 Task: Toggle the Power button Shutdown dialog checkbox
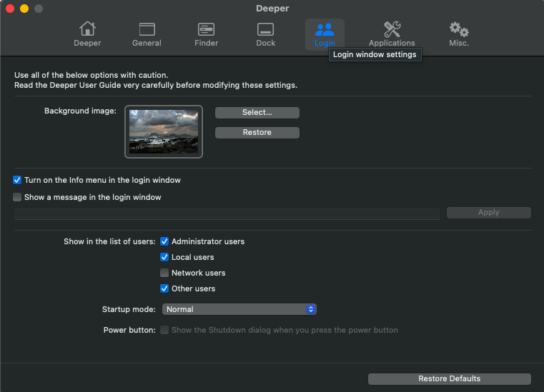164,330
